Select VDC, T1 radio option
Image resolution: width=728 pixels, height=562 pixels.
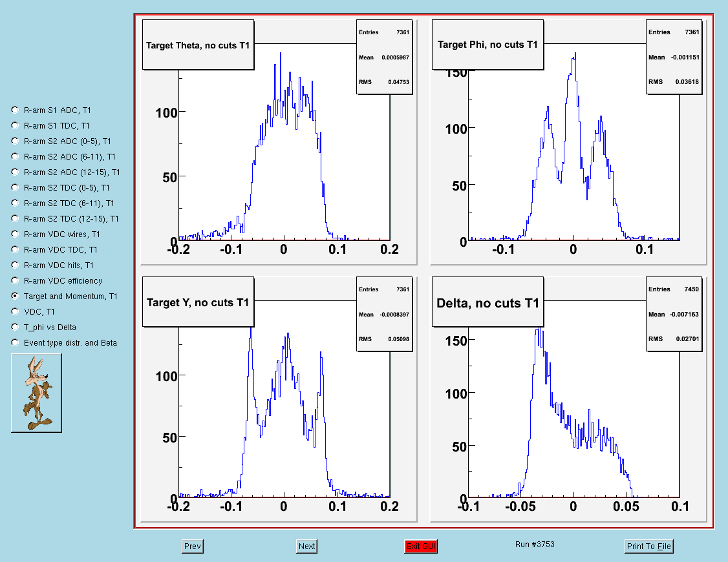click(15, 311)
